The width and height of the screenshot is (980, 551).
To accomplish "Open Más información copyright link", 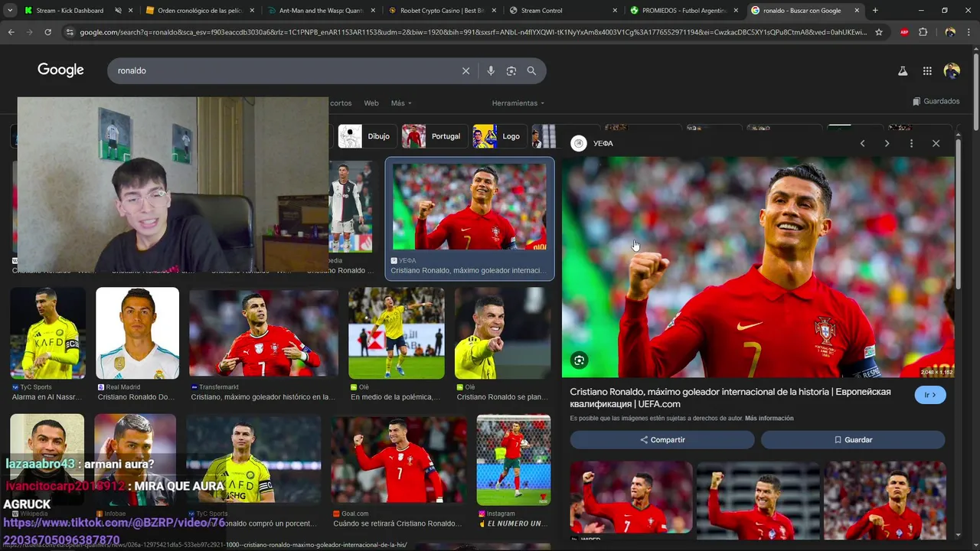I will click(769, 419).
